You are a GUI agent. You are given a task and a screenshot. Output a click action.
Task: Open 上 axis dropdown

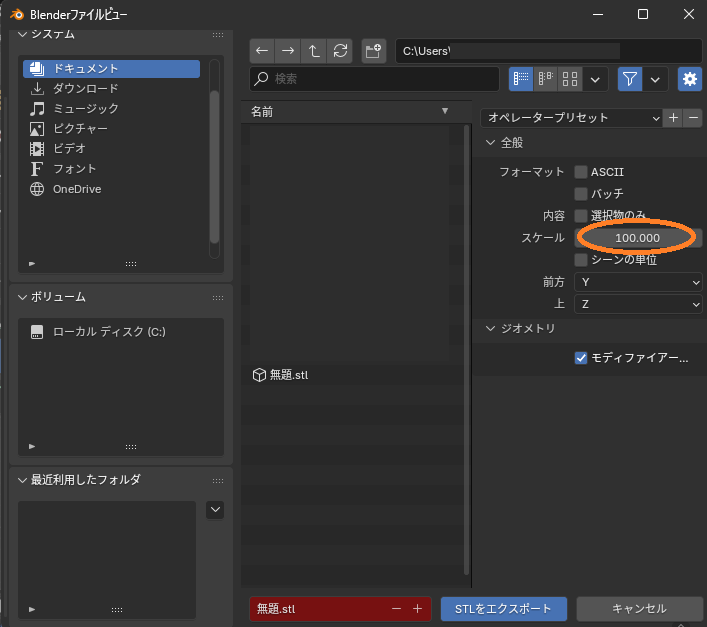638,305
